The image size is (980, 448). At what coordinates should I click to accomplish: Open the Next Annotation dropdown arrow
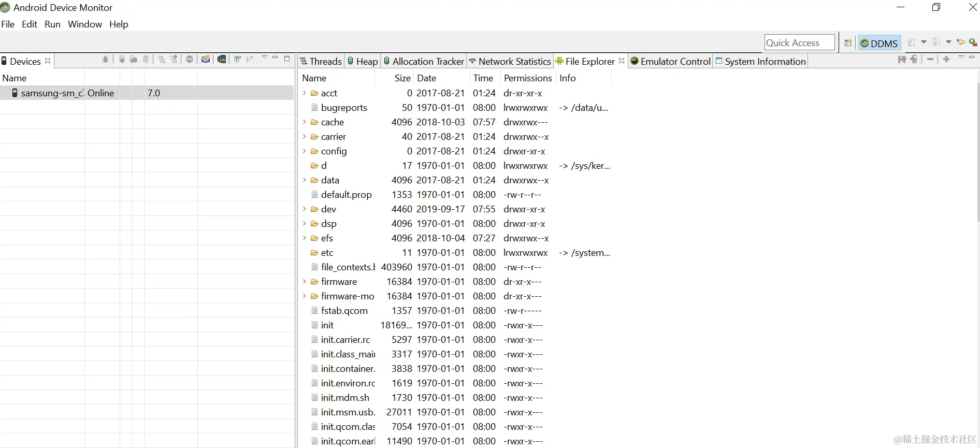pyautogui.click(x=924, y=42)
